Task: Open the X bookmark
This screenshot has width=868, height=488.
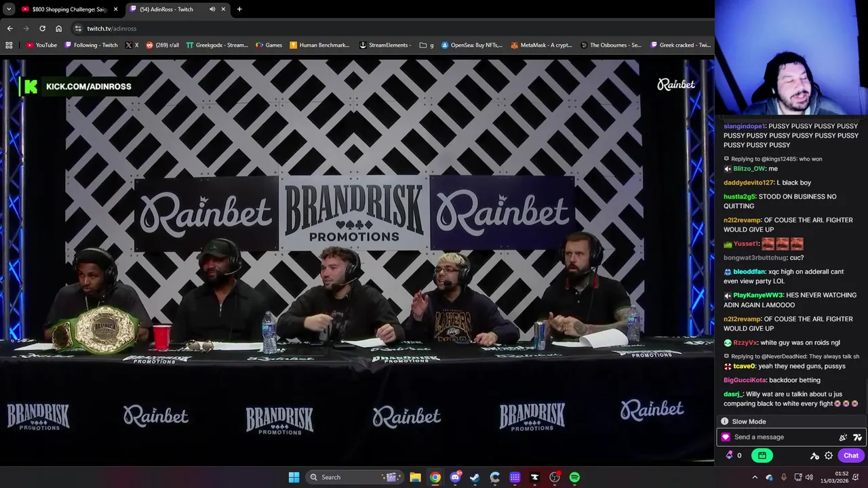Action: pyautogui.click(x=132, y=45)
